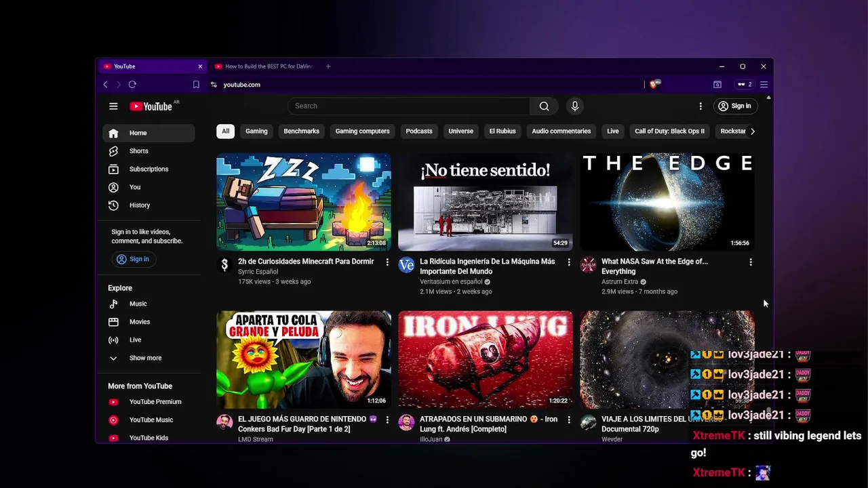This screenshot has width=868, height=488.
Task: Open Live under Explore
Action: (x=149, y=340)
